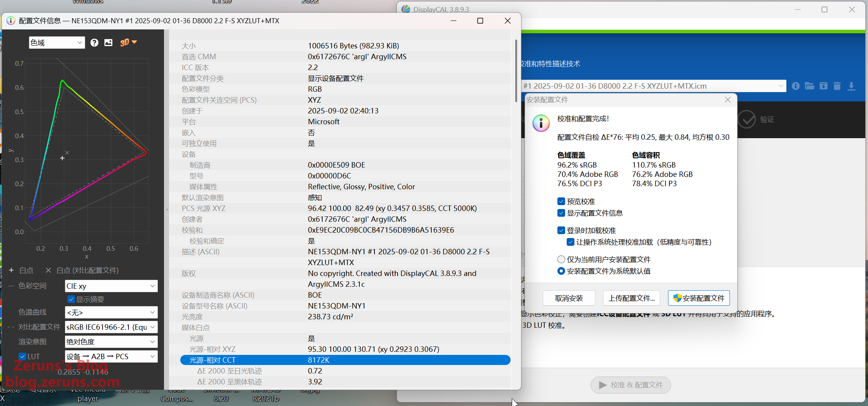Click the download arrow install icon

[851, 86]
